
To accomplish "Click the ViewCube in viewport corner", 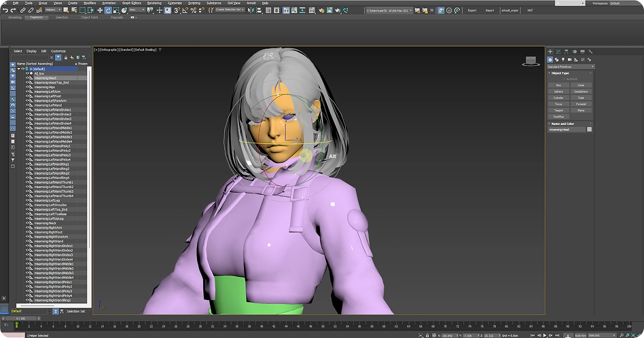I will [x=529, y=60].
